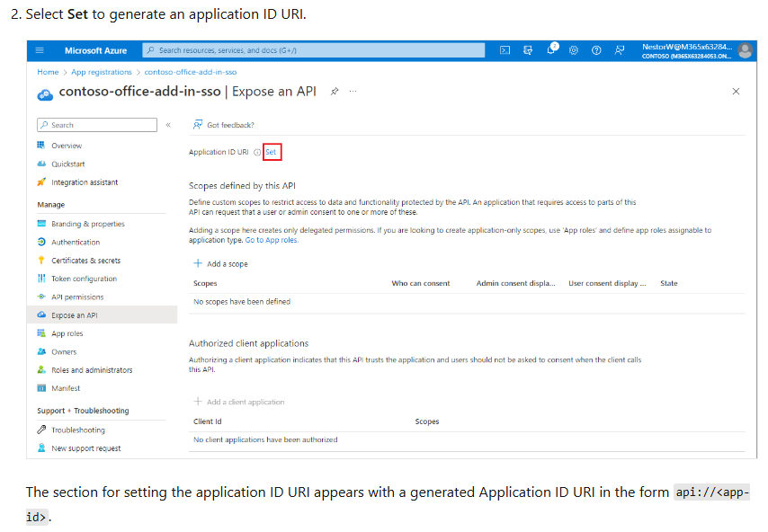
Task: Open the account avatar menu
Action: (745, 50)
